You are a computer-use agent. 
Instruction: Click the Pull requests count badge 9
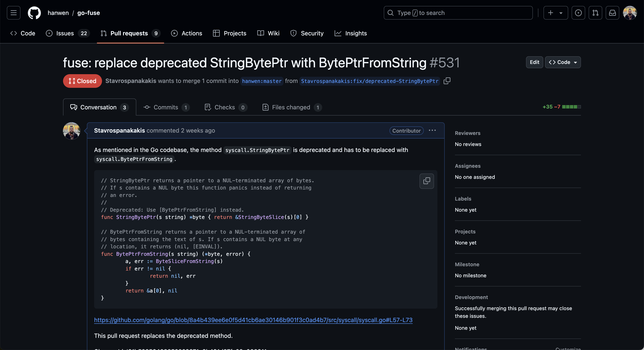point(156,33)
